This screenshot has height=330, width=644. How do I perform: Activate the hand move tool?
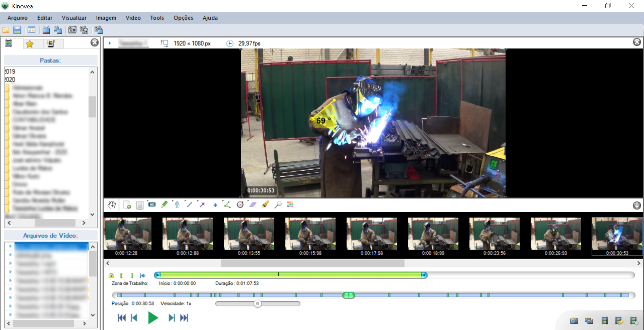pyautogui.click(x=112, y=205)
